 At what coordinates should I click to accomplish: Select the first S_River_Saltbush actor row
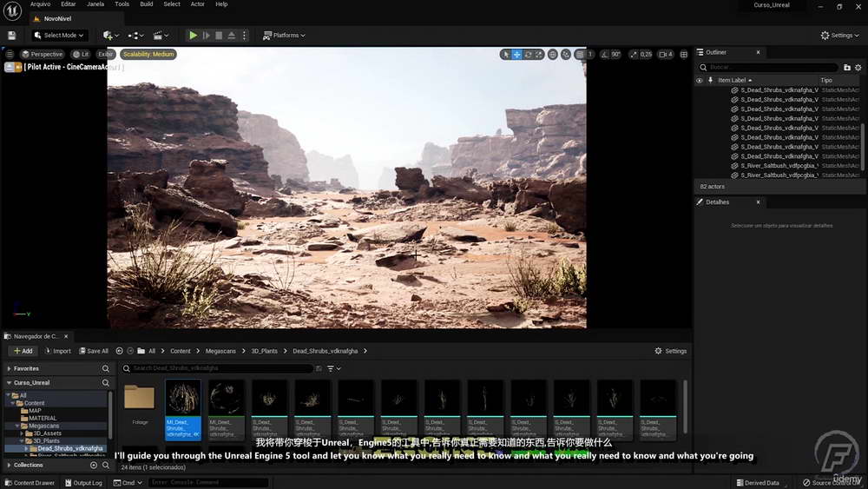(x=779, y=166)
